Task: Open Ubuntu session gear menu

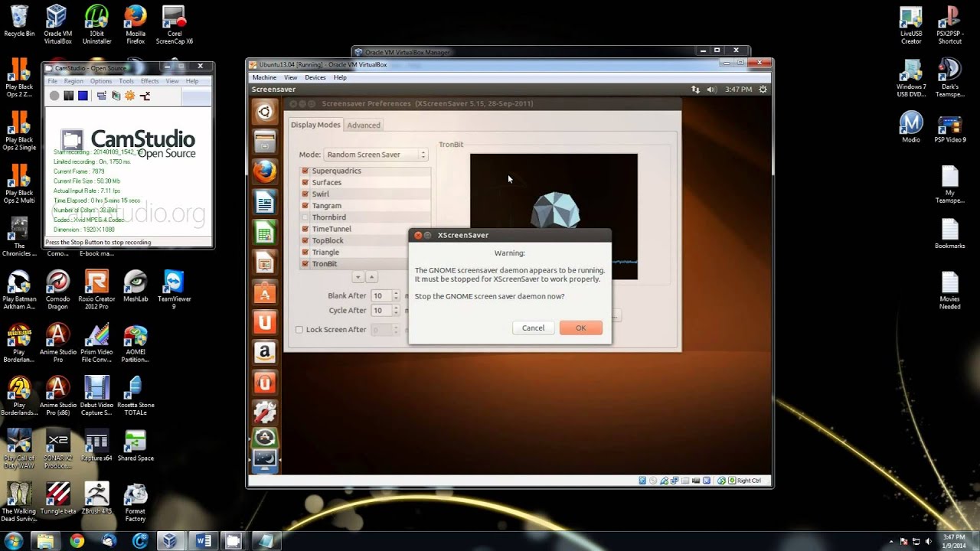Action: click(x=763, y=90)
